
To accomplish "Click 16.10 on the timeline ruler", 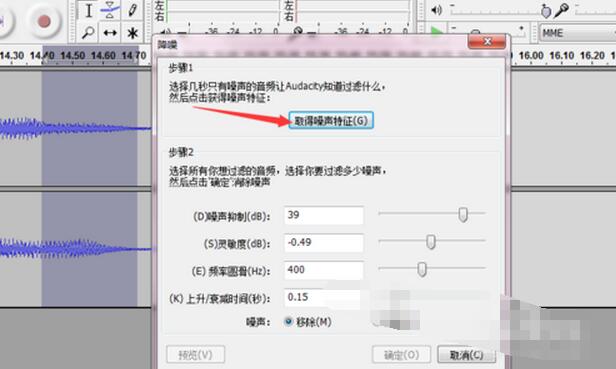I will 561,56.
